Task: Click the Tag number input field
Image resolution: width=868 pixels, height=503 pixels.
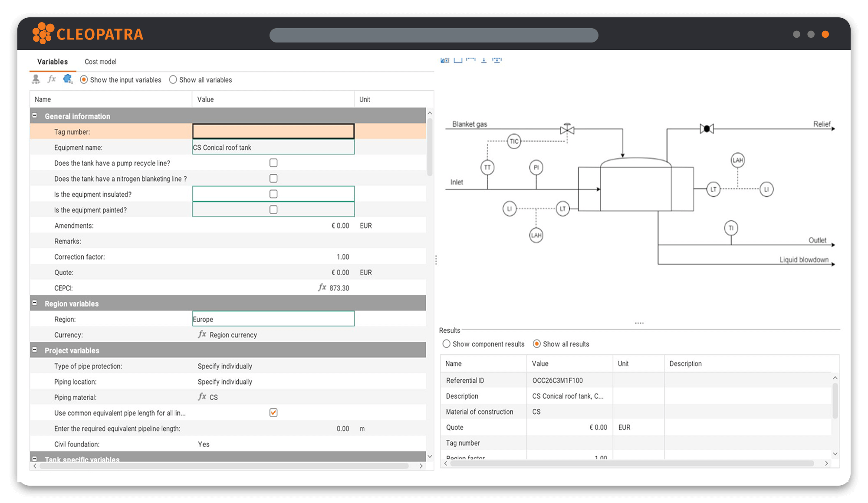Action: [273, 131]
